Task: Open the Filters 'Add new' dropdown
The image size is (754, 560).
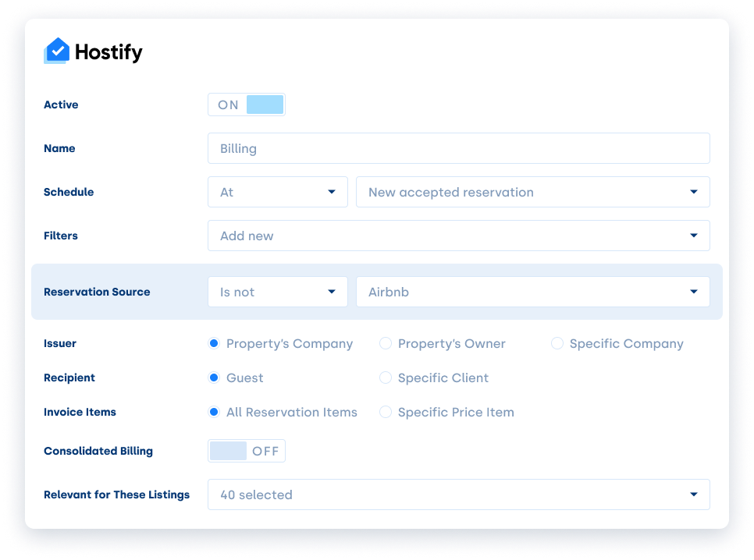Action: (459, 236)
